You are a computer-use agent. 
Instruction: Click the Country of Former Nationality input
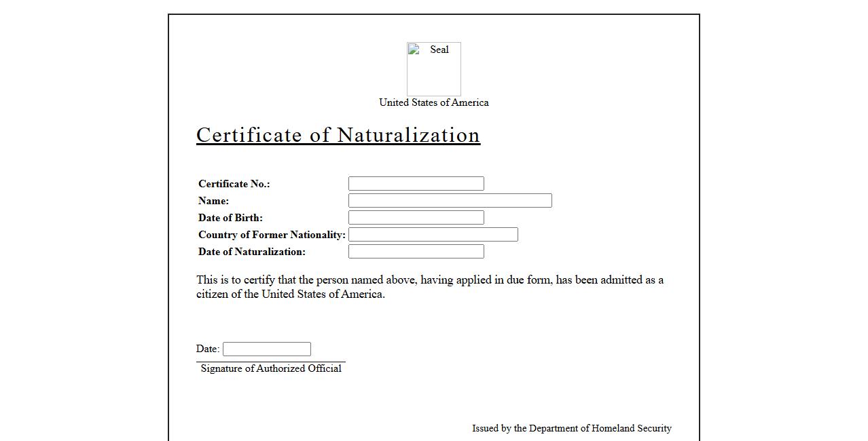click(x=433, y=235)
